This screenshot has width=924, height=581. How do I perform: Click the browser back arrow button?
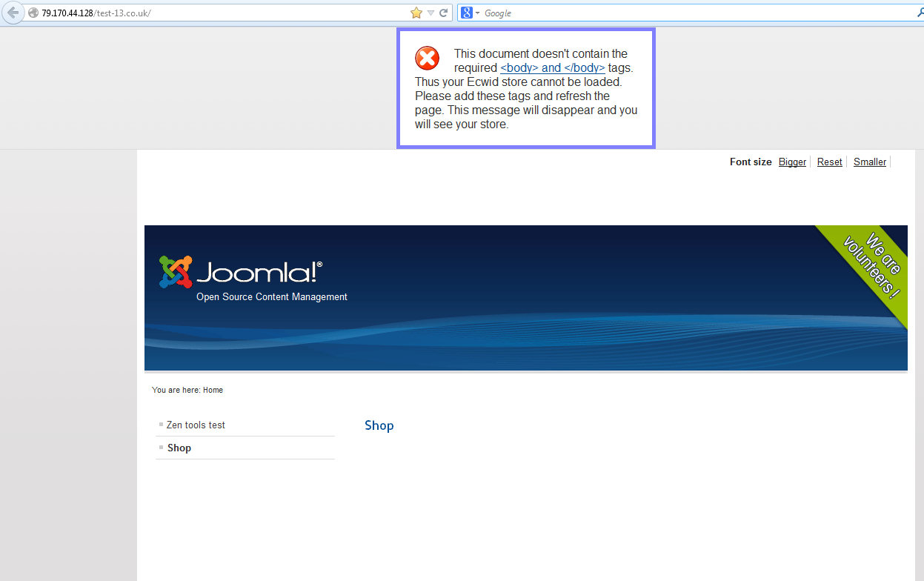click(12, 13)
